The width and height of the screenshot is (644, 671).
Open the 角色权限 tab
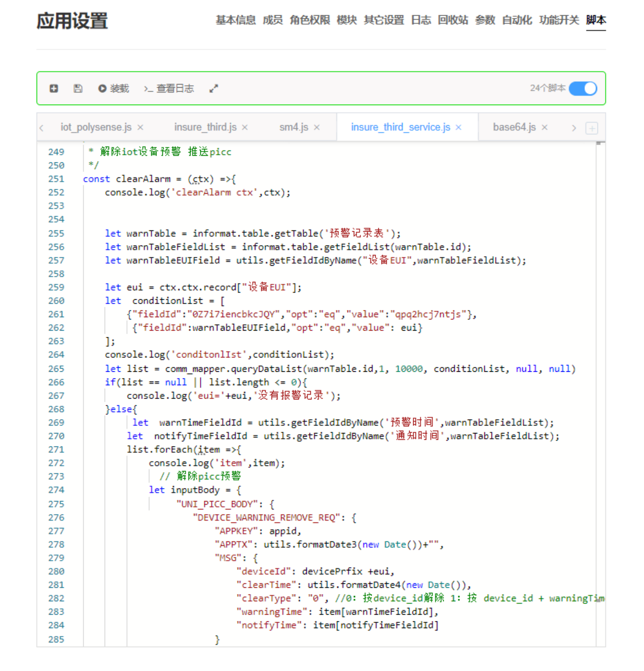tap(309, 20)
